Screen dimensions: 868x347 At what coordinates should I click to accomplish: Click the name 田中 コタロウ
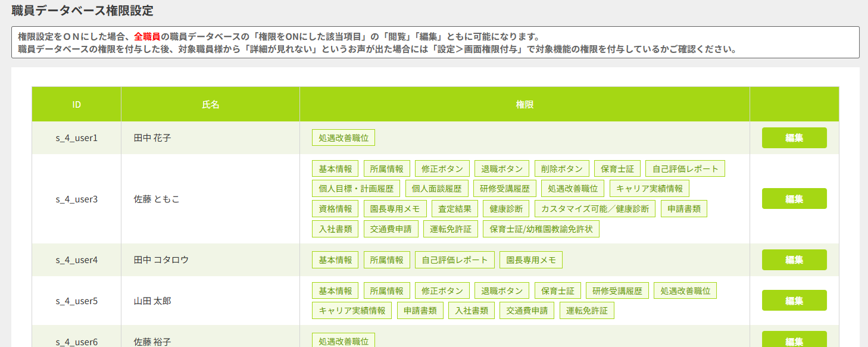pyautogui.click(x=161, y=260)
